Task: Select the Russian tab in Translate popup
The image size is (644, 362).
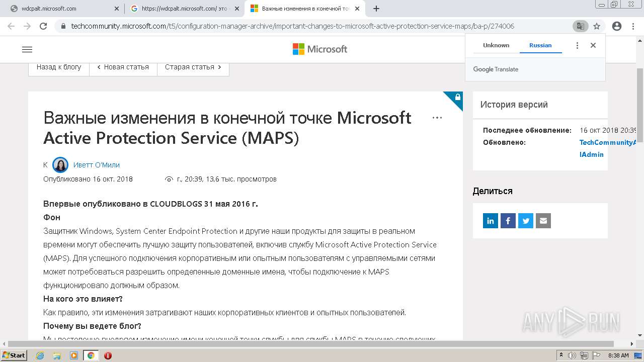Action: 540,45
